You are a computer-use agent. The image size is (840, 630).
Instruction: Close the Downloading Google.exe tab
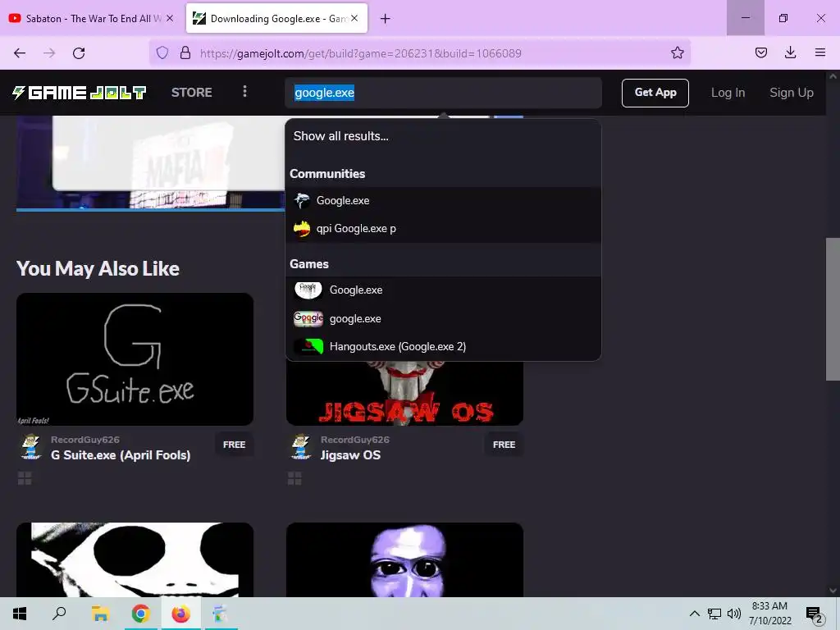[x=354, y=18]
